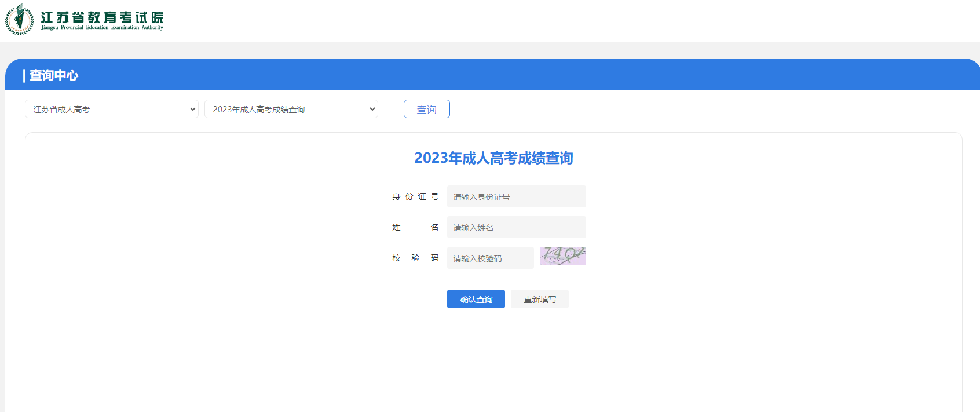Click the 查询 button beside the dropdowns
Image resolution: width=980 pixels, height=412 pixels.
(x=427, y=109)
